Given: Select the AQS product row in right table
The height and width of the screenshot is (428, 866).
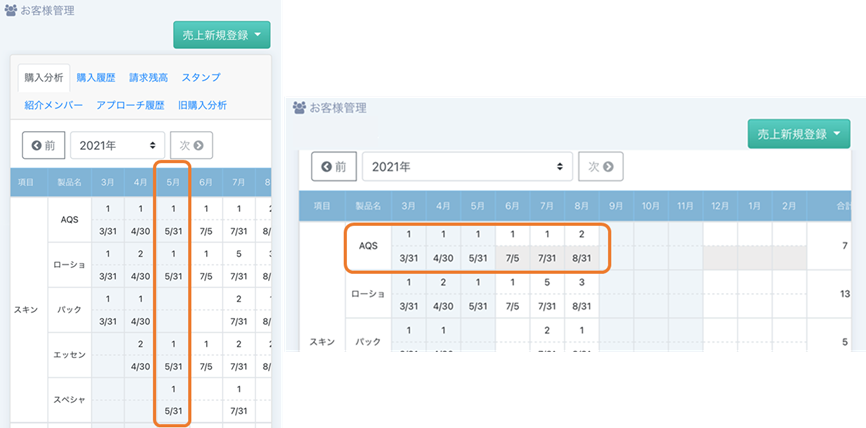Looking at the screenshot, I should tap(367, 246).
